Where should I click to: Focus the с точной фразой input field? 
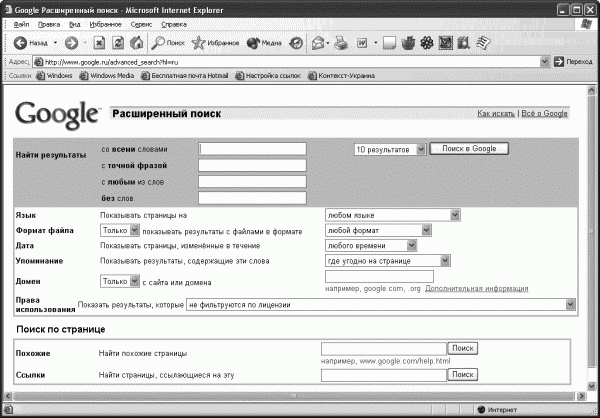(x=252, y=165)
